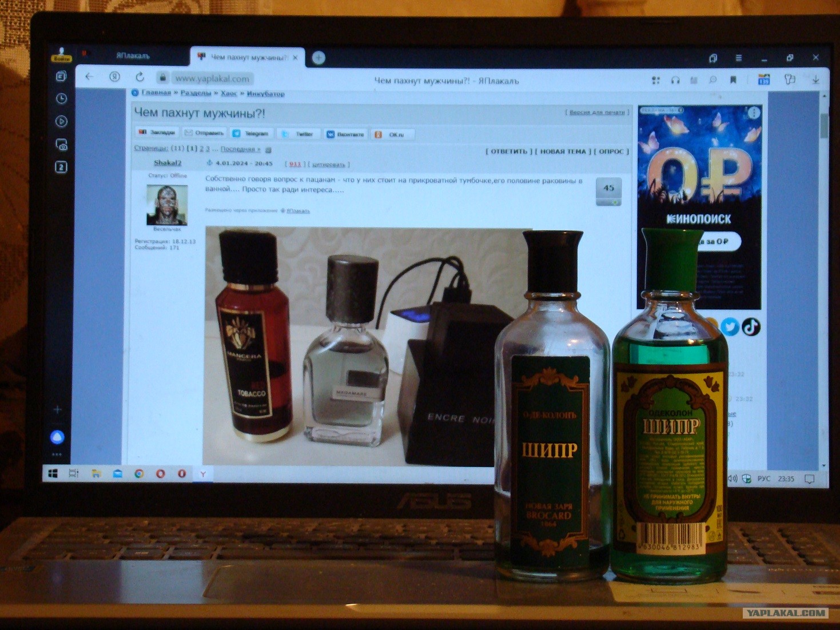Open the Windows Start menu

coord(53,473)
